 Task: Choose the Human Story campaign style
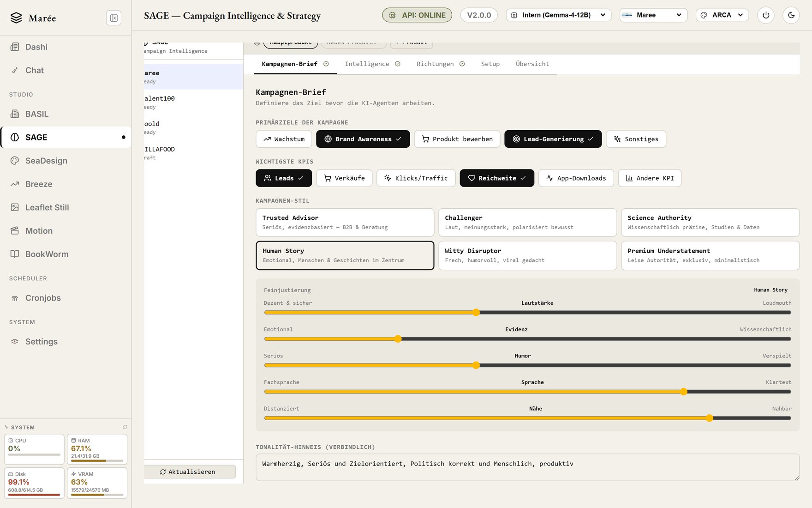(345, 255)
